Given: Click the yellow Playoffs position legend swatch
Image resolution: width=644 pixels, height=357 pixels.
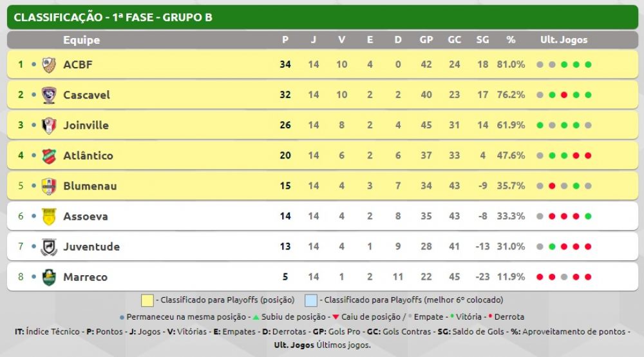Looking at the screenshot, I should tap(147, 300).
